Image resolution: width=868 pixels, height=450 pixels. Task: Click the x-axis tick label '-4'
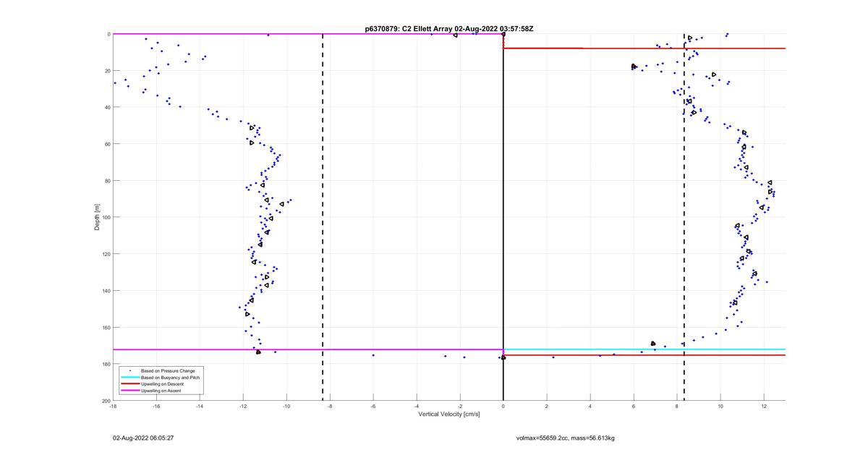click(x=417, y=406)
